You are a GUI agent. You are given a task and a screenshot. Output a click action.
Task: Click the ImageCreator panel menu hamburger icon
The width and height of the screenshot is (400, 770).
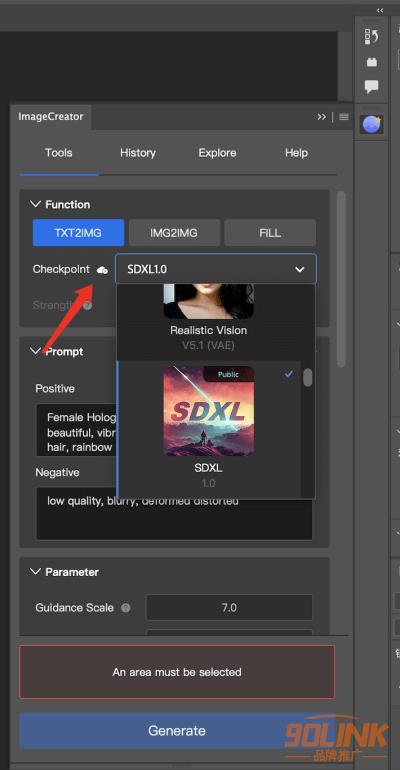coord(344,117)
